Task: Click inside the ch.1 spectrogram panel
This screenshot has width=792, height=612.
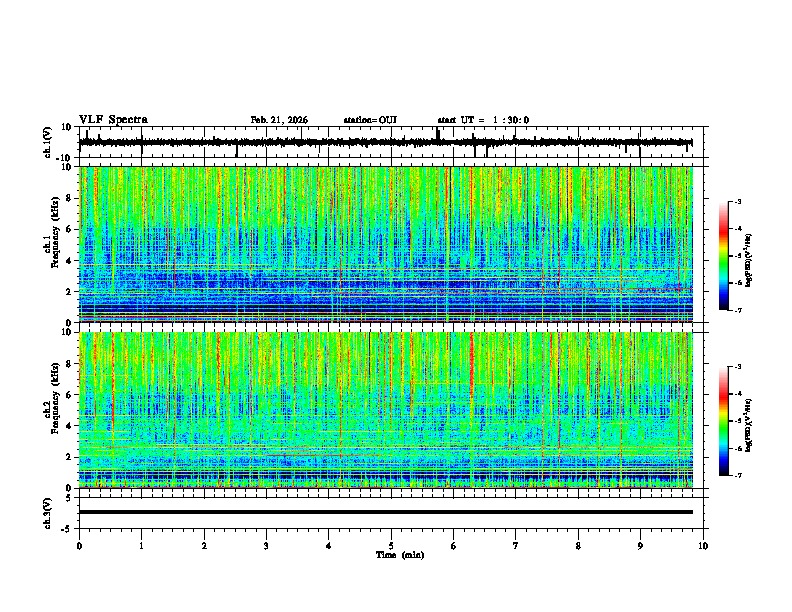Action: click(x=386, y=244)
